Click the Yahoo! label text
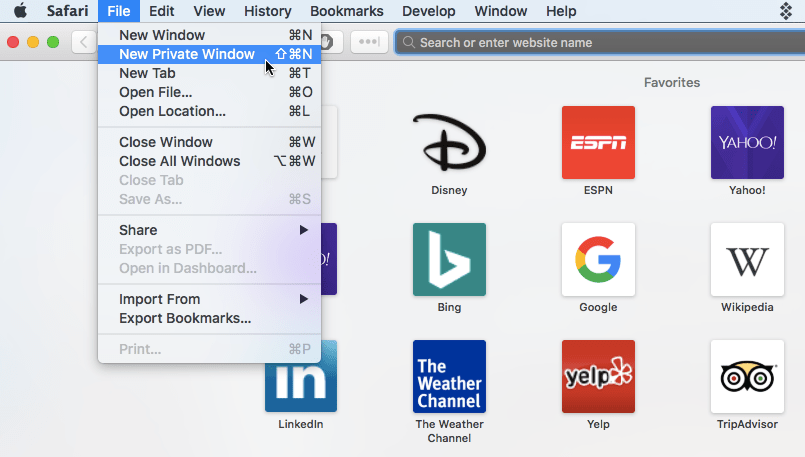 point(747,190)
